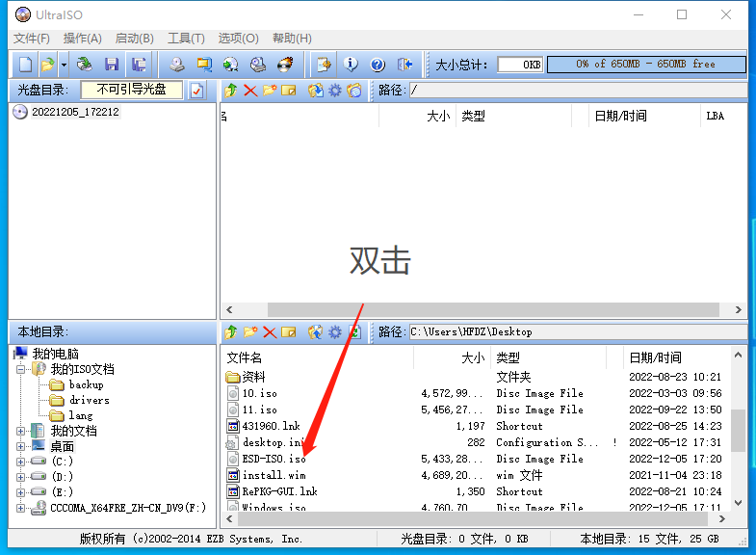This screenshot has width=756, height=555.
Task: Click the 0% of 650MB capacity bar
Action: pos(646,65)
